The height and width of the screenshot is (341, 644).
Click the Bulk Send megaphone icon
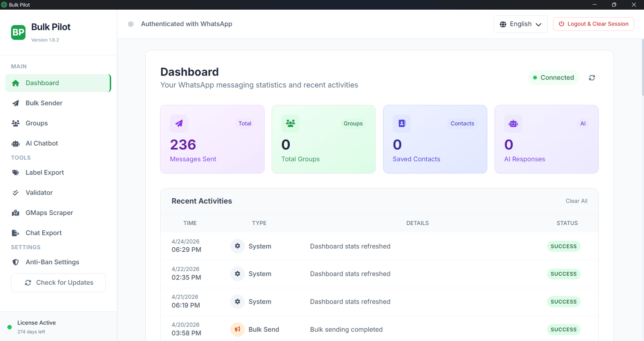[x=237, y=329]
